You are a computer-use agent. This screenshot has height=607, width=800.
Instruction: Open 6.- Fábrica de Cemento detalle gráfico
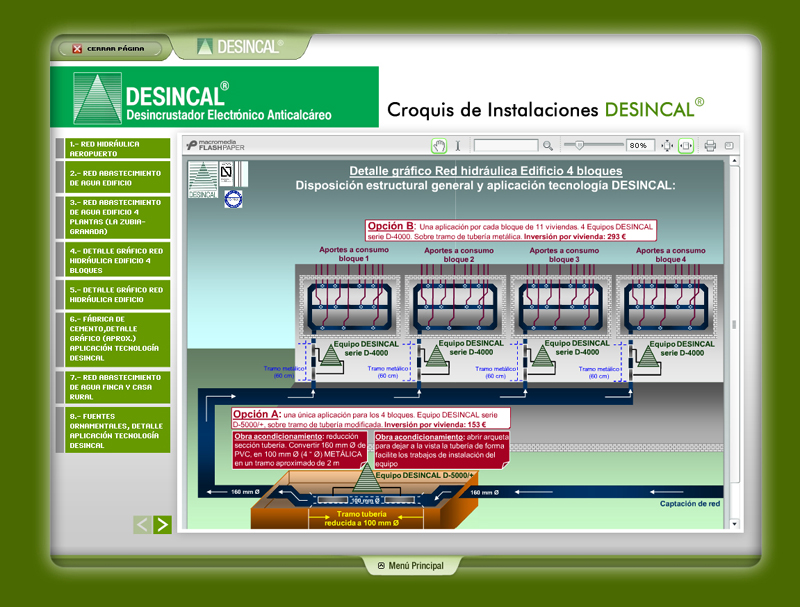(x=117, y=338)
